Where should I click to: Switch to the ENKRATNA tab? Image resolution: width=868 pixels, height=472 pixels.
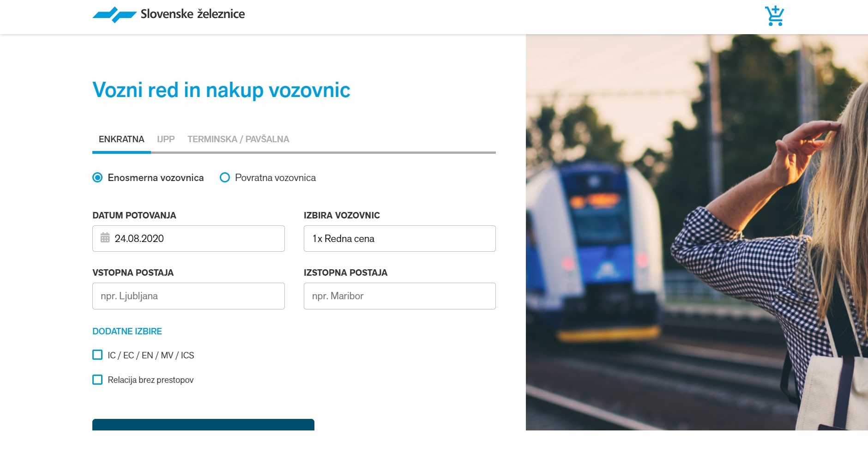pyautogui.click(x=121, y=139)
